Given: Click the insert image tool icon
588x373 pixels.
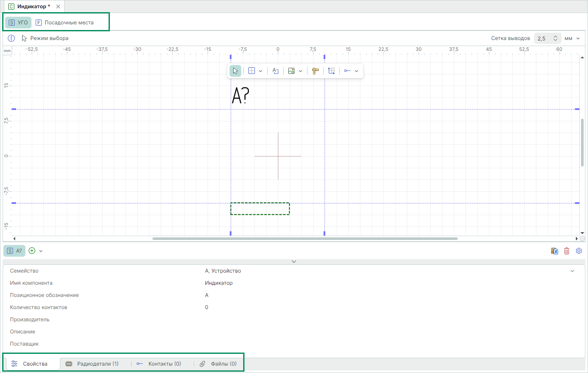Looking at the screenshot, I should pyautogui.click(x=291, y=71).
